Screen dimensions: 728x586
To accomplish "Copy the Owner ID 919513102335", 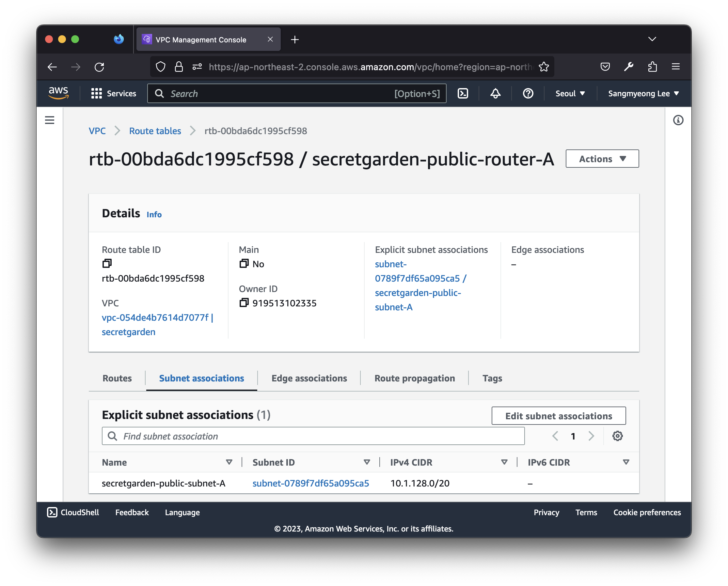I will 244,303.
